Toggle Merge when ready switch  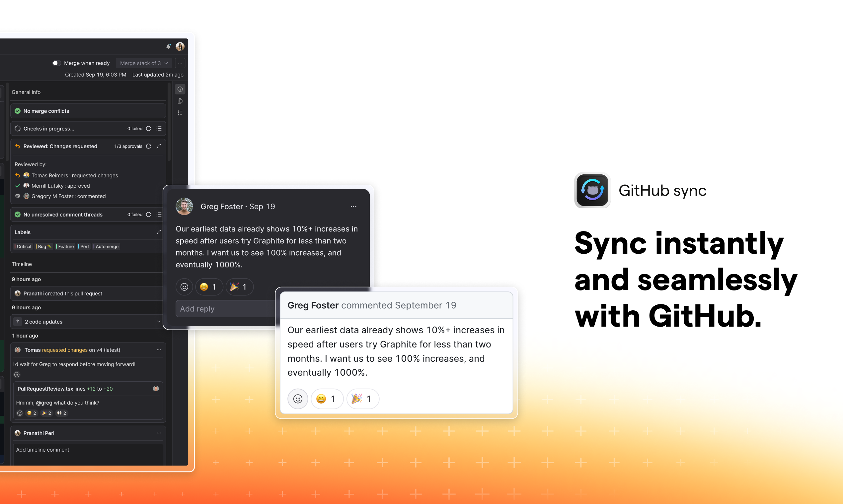point(56,63)
